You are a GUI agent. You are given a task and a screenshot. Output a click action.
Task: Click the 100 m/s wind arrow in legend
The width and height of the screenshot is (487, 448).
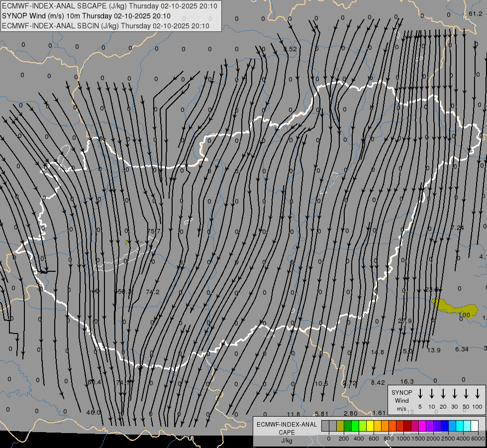[477, 394]
